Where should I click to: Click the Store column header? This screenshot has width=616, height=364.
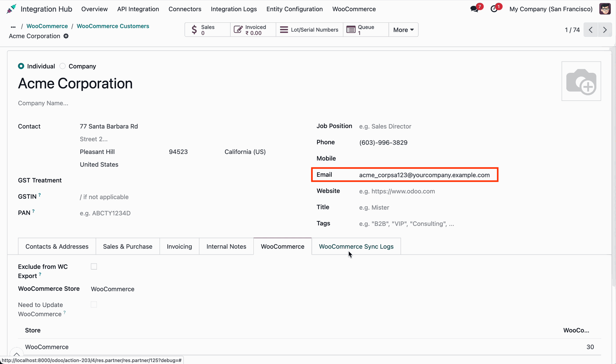pyautogui.click(x=33, y=330)
